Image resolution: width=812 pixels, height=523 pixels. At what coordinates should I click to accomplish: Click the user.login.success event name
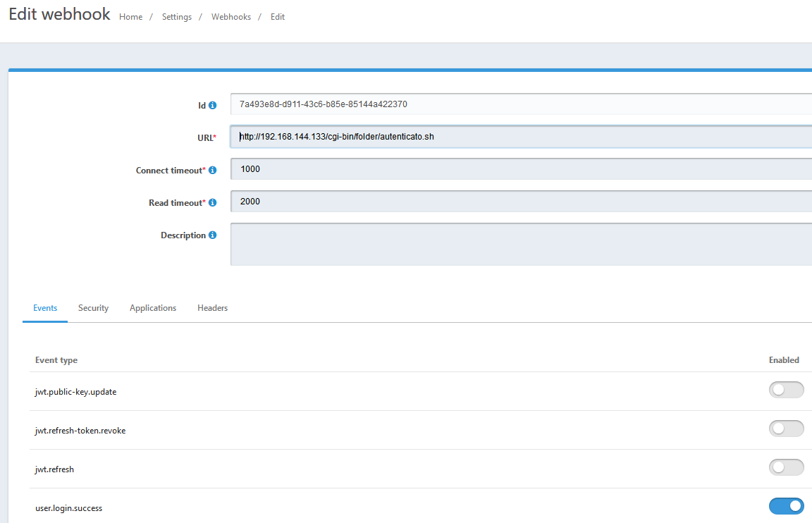point(69,508)
